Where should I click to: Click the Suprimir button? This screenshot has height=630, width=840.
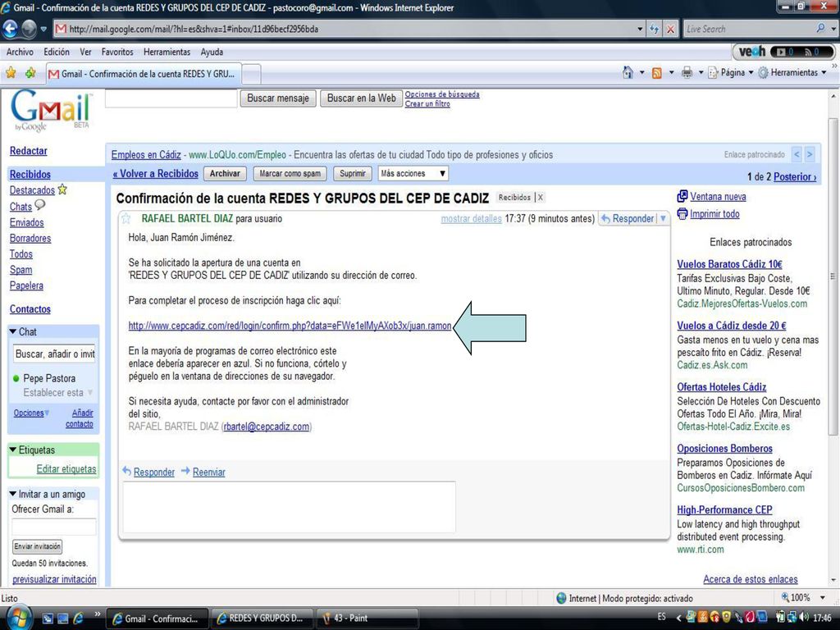coord(353,174)
